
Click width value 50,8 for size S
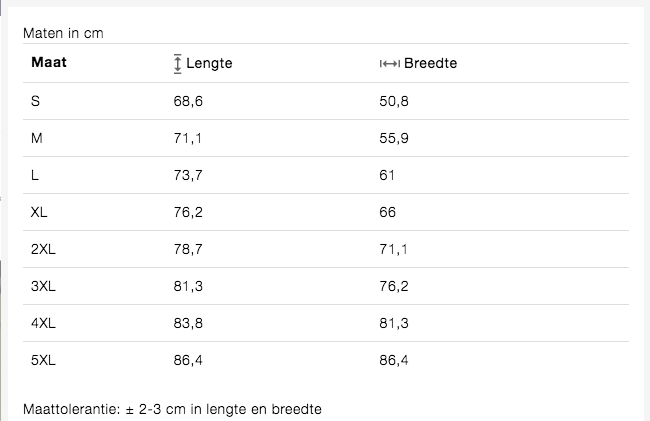(x=395, y=101)
